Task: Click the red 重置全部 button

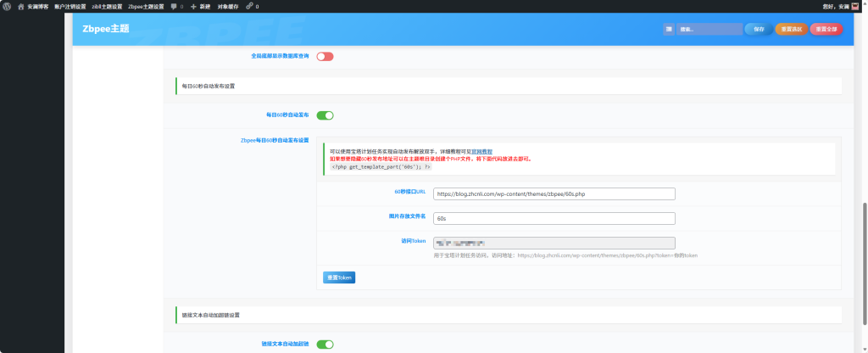Action: point(826,29)
